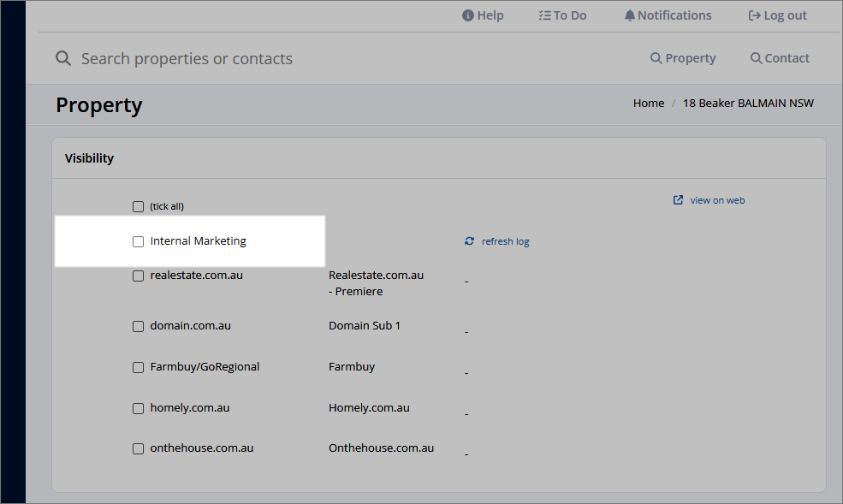Click the domain.com.au label
The width and height of the screenshot is (843, 504).
(191, 326)
